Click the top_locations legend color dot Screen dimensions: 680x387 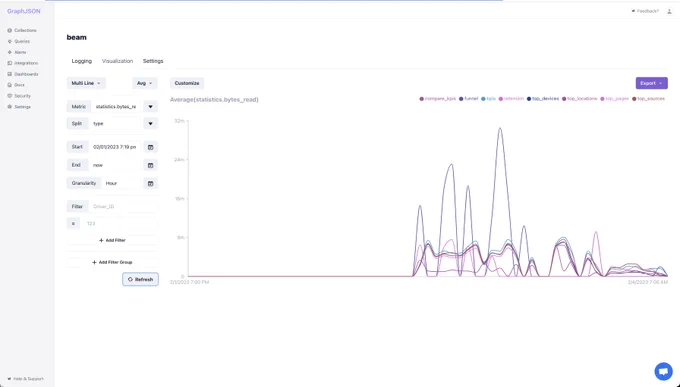[564, 99]
